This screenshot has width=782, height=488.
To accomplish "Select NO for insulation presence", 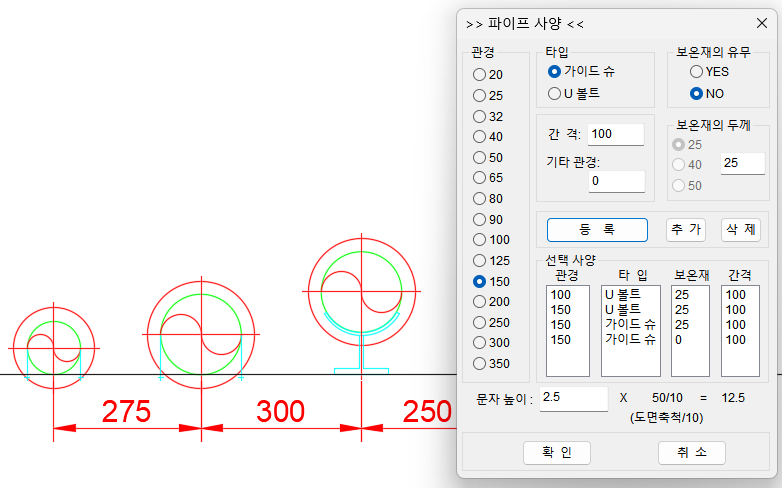I will pyautogui.click(x=696, y=94).
